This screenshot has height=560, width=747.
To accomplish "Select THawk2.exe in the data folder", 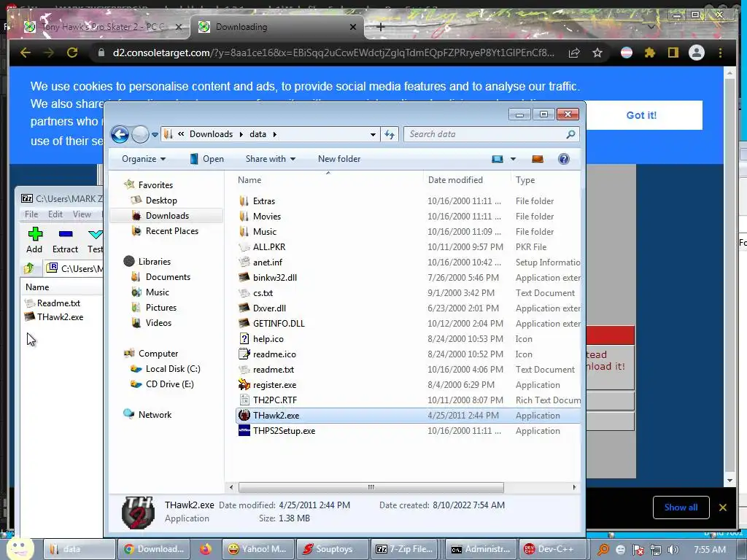I will [x=276, y=415].
